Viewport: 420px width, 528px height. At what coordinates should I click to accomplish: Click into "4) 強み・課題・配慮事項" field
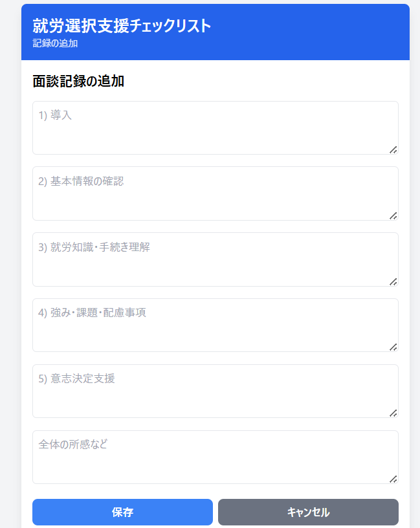215,325
